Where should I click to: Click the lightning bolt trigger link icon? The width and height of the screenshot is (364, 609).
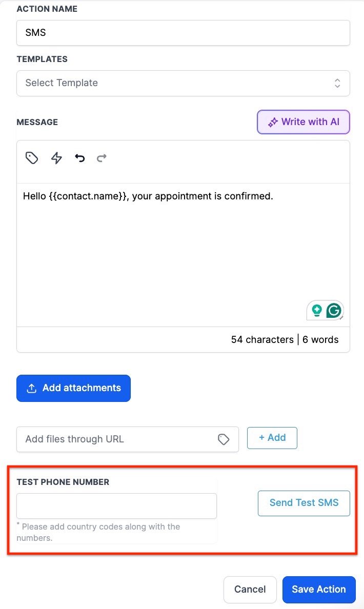click(x=56, y=158)
